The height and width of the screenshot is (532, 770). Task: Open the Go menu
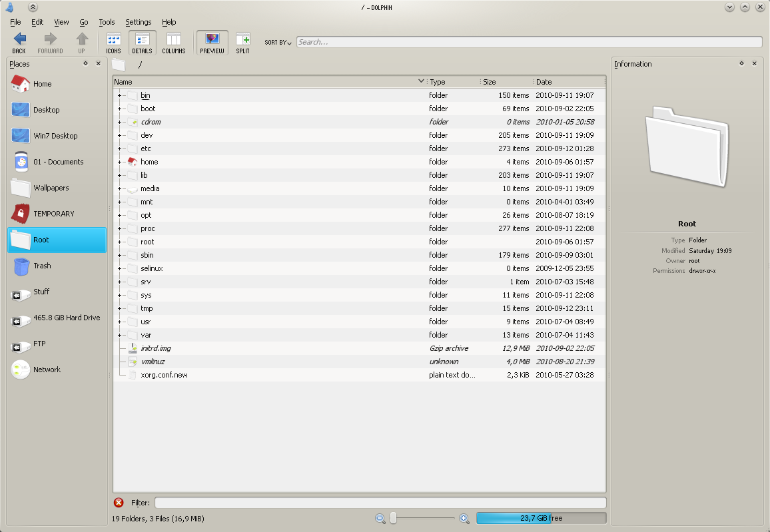coord(84,22)
